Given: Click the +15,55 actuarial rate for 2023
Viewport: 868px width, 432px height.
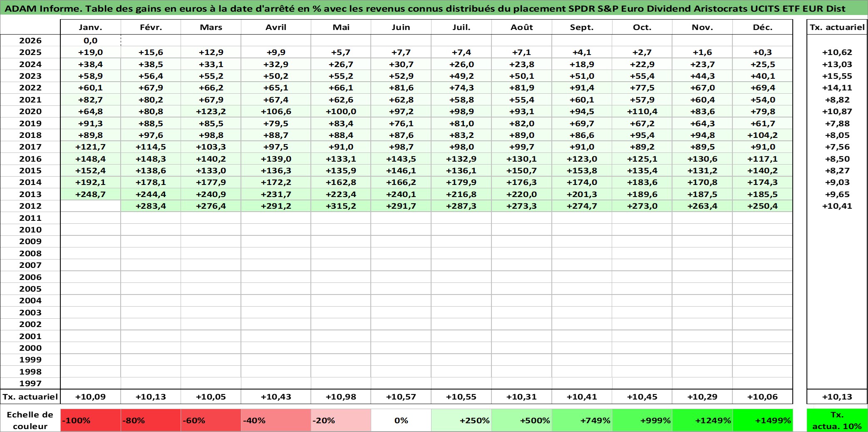Looking at the screenshot, I should (x=837, y=76).
